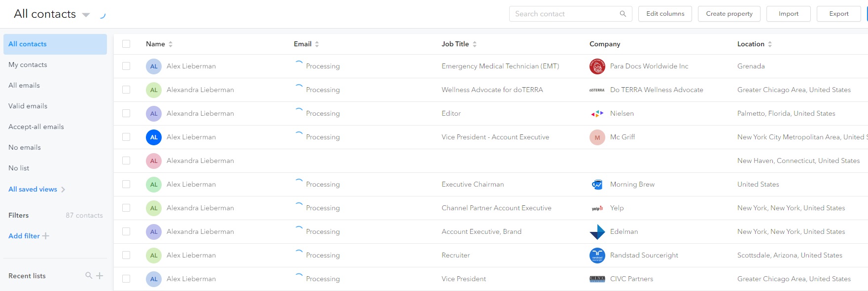
Task: Sort by the Job Title column arrows
Action: [x=475, y=44]
